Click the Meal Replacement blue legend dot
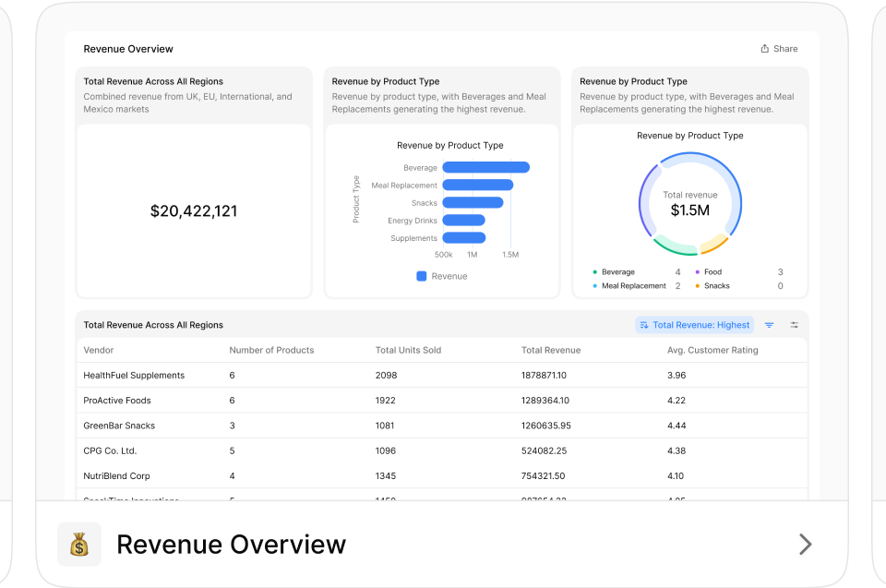Image resolution: width=886 pixels, height=588 pixels. [x=594, y=286]
